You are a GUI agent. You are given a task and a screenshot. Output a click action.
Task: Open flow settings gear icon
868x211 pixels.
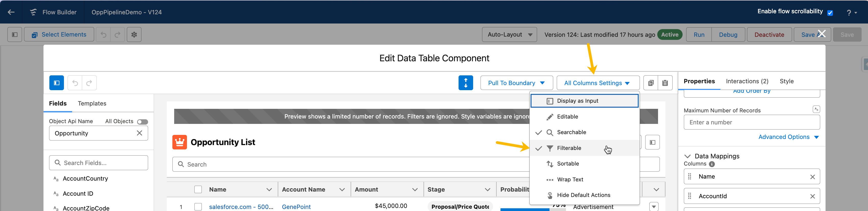pyautogui.click(x=134, y=35)
